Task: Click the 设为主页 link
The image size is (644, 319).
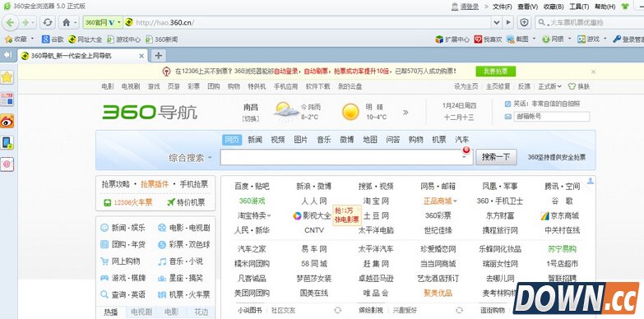Action: click(466, 86)
